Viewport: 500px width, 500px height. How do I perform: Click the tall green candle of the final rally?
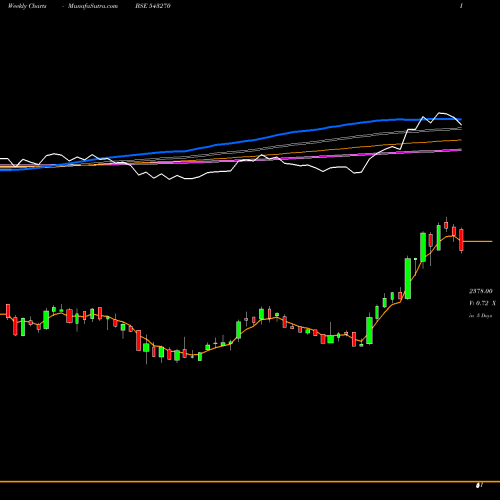(408, 278)
